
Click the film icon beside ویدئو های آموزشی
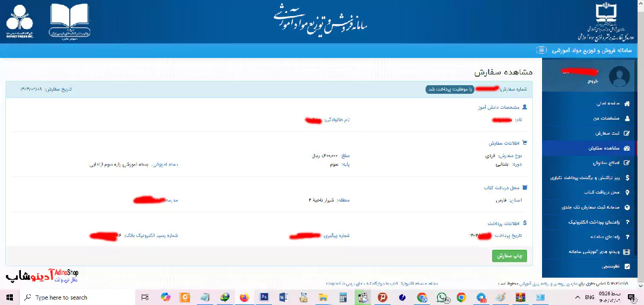pos(627,251)
